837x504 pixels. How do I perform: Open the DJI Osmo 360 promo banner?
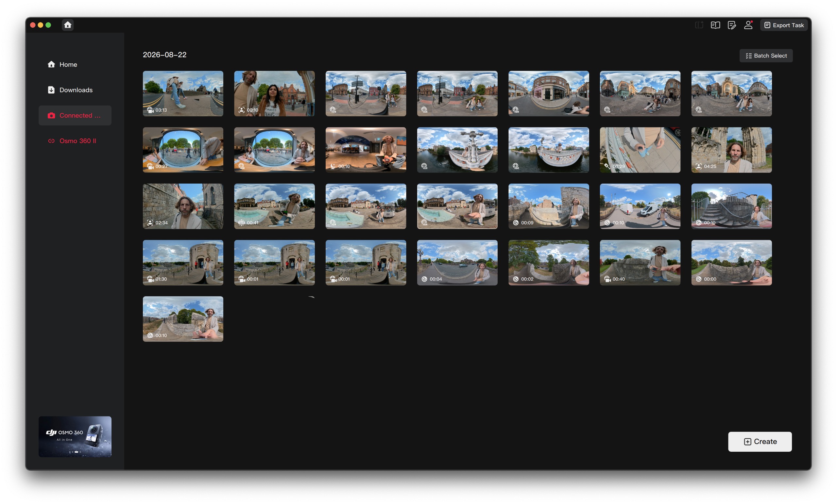click(75, 436)
